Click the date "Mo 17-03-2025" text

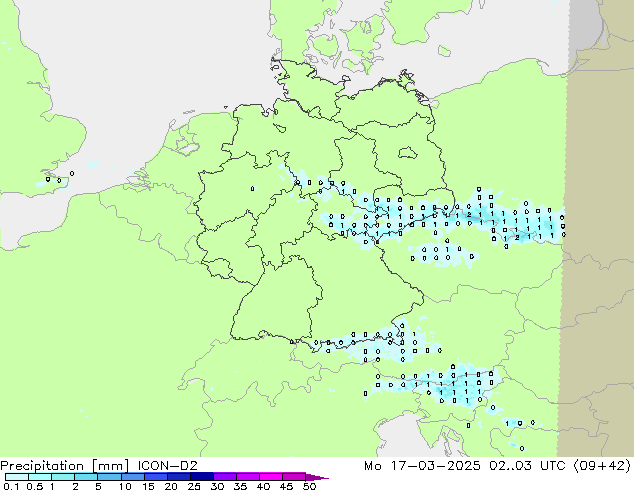pos(422,465)
